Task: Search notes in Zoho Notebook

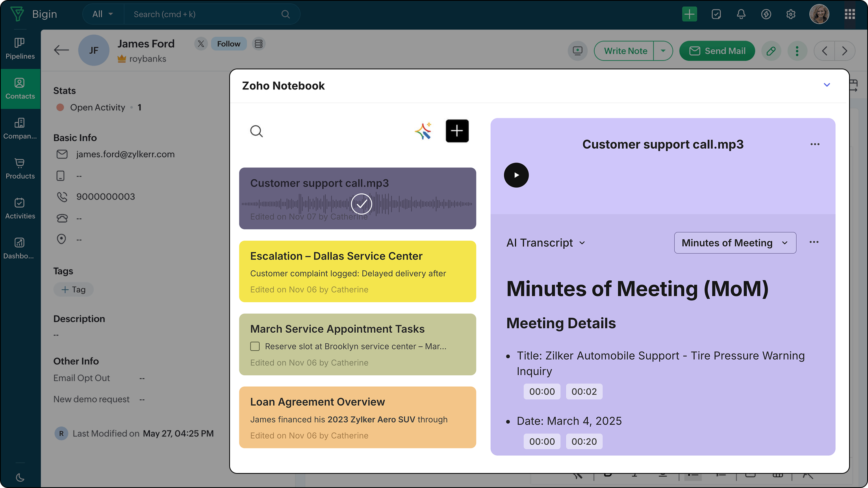Action: tap(256, 131)
